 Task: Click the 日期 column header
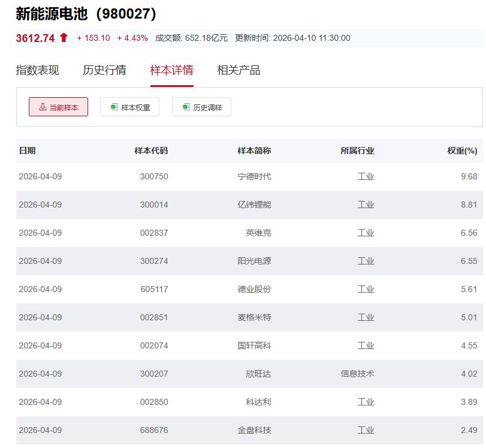coord(27,151)
